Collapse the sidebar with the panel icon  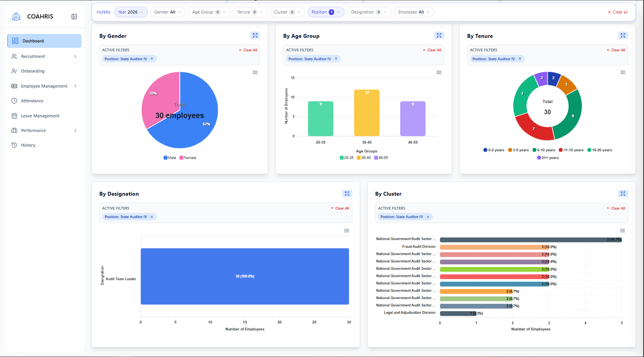(74, 17)
